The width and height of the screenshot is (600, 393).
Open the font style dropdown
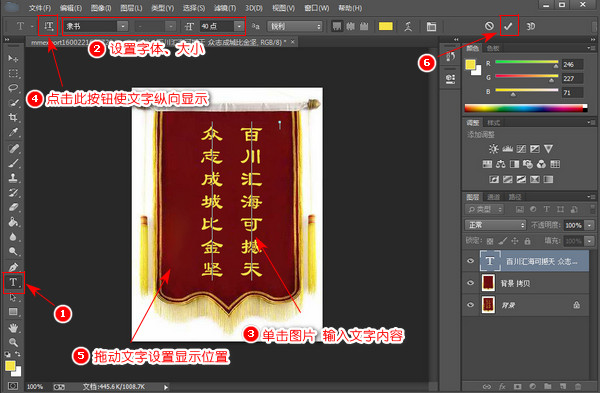pos(170,26)
